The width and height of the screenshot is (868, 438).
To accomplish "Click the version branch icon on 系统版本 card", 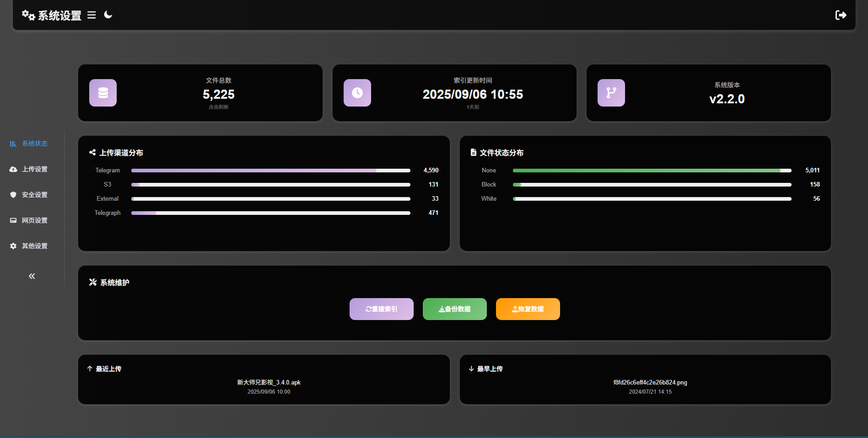I will [x=611, y=93].
